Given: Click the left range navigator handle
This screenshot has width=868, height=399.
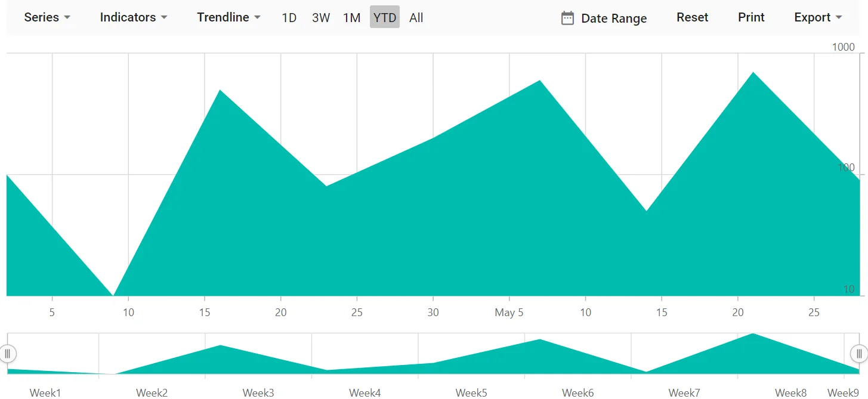Looking at the screenshot, I should tap(7, 354).
